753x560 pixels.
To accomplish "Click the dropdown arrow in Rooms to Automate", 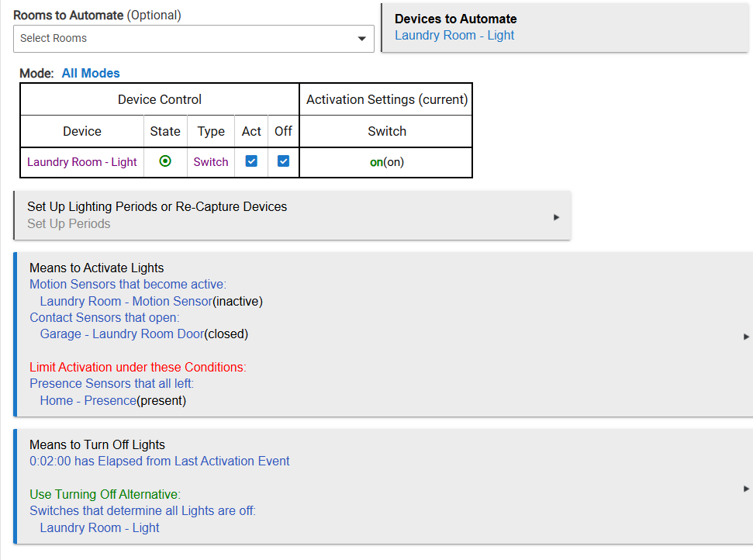I will coord(361,39).
